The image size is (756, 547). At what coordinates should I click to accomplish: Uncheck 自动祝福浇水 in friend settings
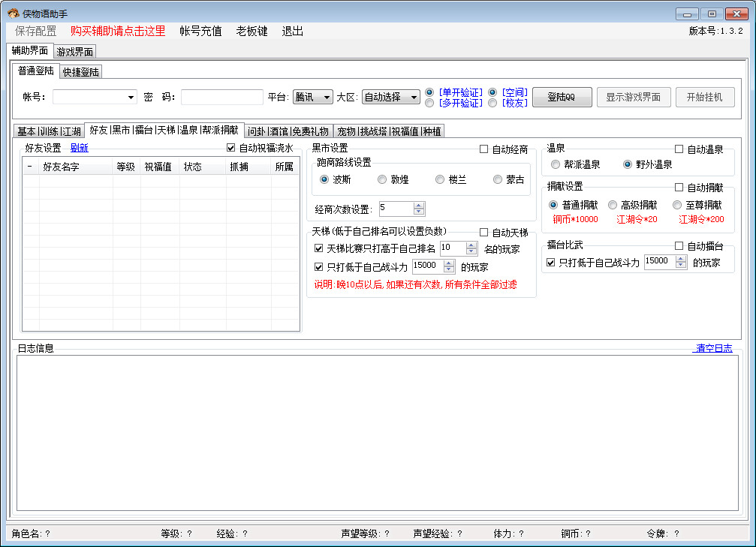(x=232, y=146)
